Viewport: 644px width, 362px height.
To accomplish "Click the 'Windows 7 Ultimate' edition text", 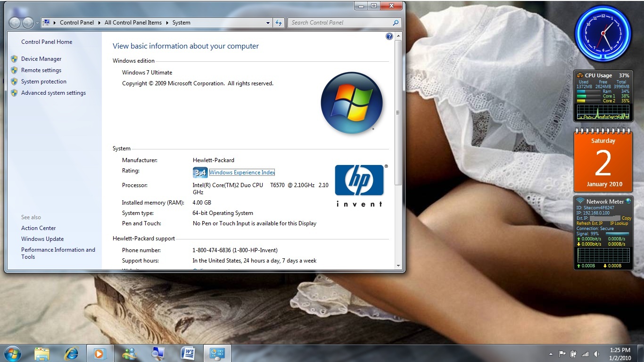I will pos(147,73).
